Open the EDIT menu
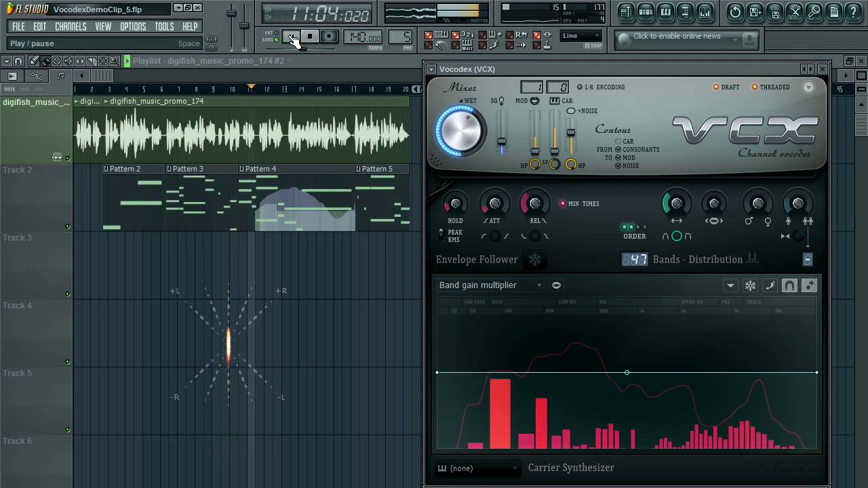 point(40,26)
